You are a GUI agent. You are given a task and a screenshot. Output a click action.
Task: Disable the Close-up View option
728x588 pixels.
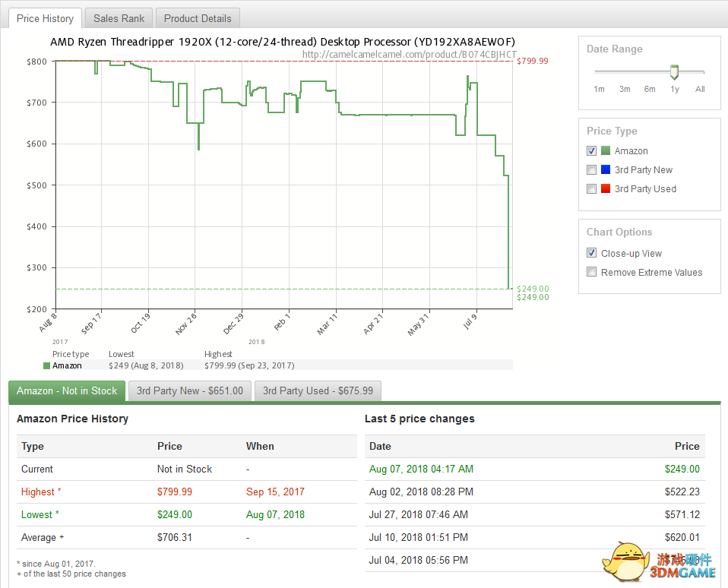[591, 253]
